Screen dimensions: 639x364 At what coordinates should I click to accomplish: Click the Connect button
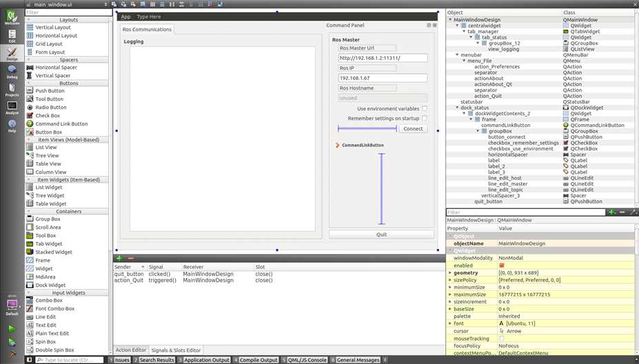(x=413, y=129)
